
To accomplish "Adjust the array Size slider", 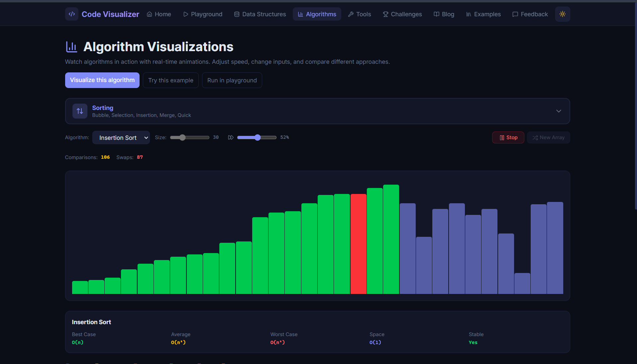I will (x=190, y=137).
